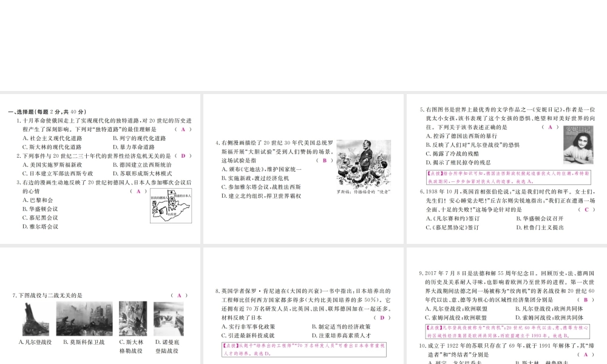Click option A. 实行非军事化政策

coord(248,327)
